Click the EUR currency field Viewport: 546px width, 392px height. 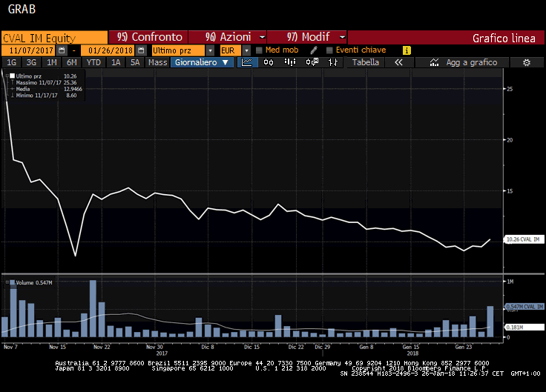(x=231, y=50)
